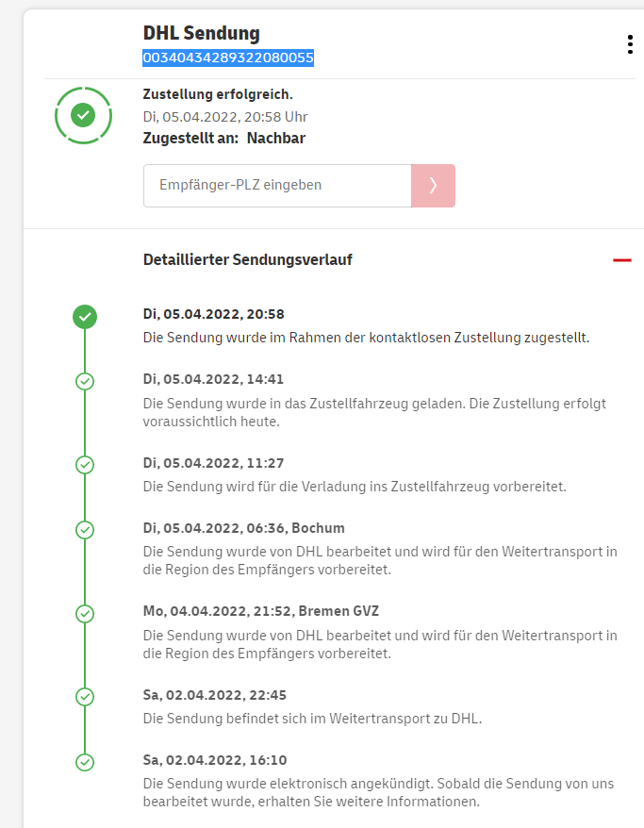The height and width of the screenshot is (828, 644).
Task: Click the checkmark next to 16:10 event
Action: 85,761
